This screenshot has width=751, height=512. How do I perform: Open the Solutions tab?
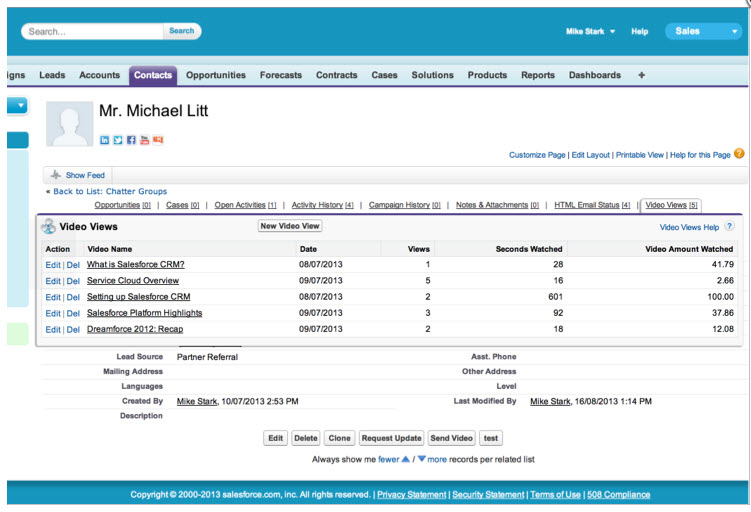pos(432,75)
